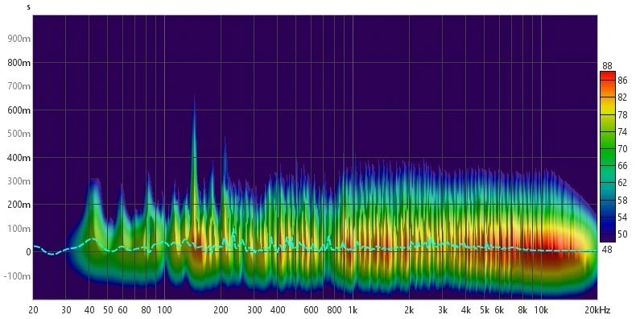
Task: Click the 800m time axis label
Action: coord(19,63)
